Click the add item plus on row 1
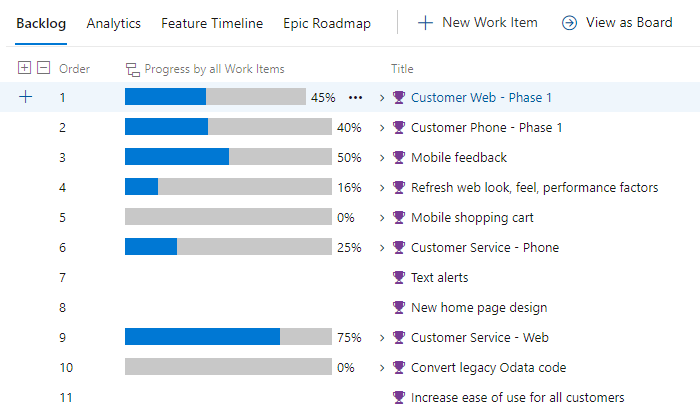The height and width of the screenshot is (420, 700). click(x=25, y=97)
